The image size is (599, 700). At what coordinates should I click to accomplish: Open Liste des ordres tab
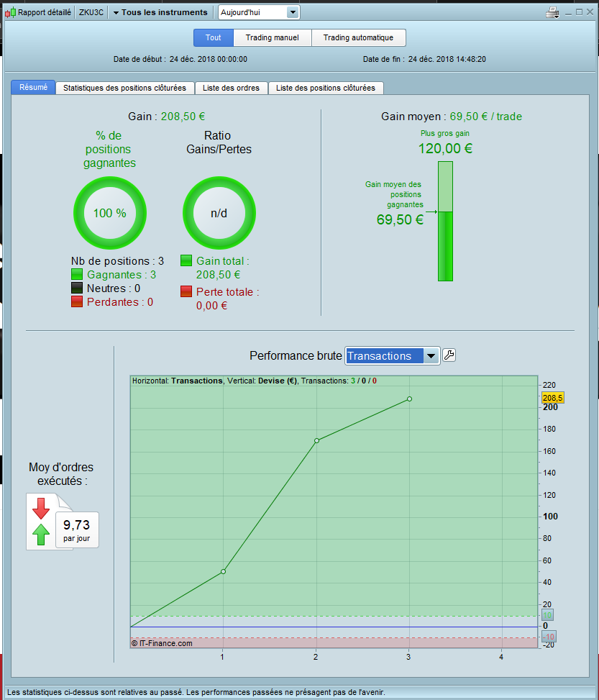tap(232, 88)
